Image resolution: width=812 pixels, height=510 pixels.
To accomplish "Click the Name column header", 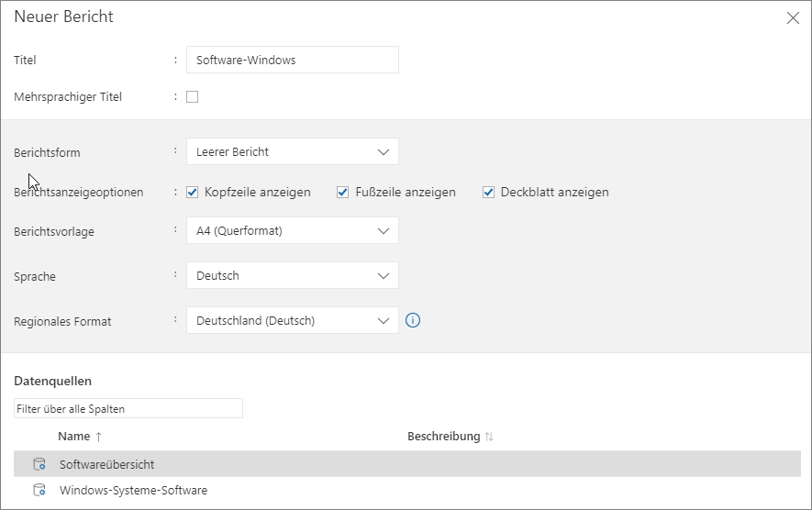I will point(73,437).
